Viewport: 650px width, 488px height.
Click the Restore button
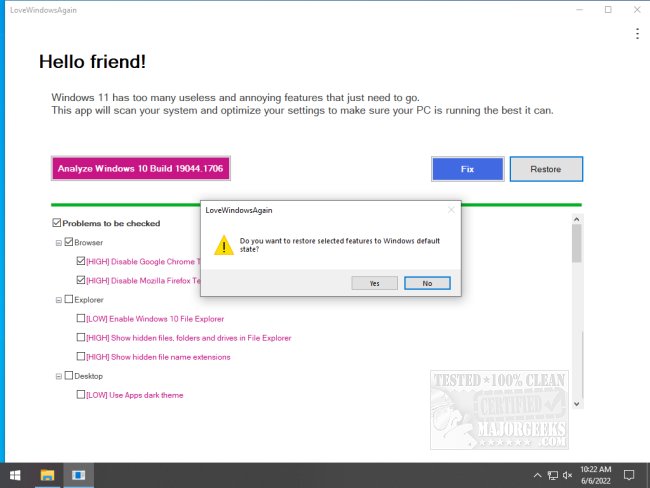click(x=546, y=169)
